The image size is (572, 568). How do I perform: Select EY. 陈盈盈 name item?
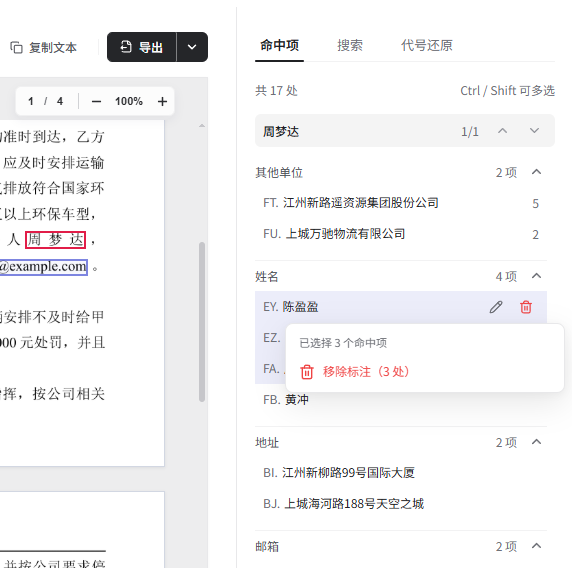pos(401,307)
